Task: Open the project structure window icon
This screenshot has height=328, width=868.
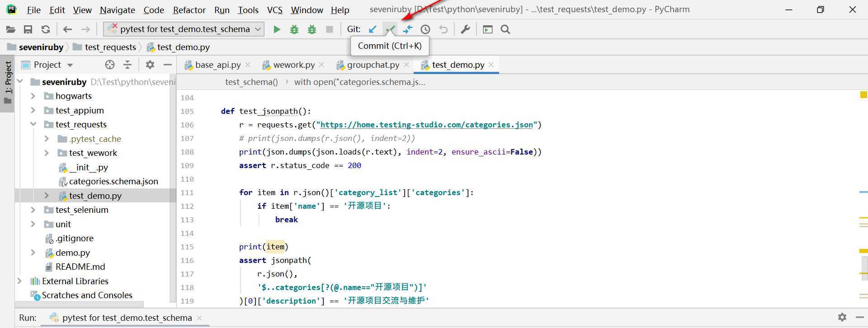Action: tap(487, 29)
